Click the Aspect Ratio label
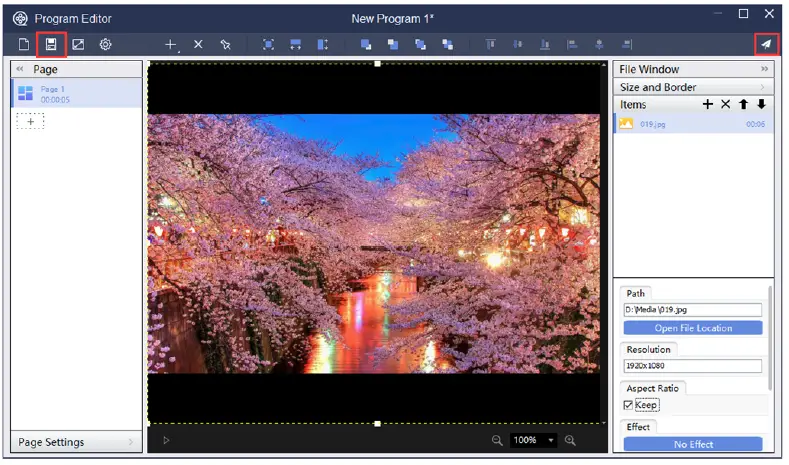 coord(653,389)
